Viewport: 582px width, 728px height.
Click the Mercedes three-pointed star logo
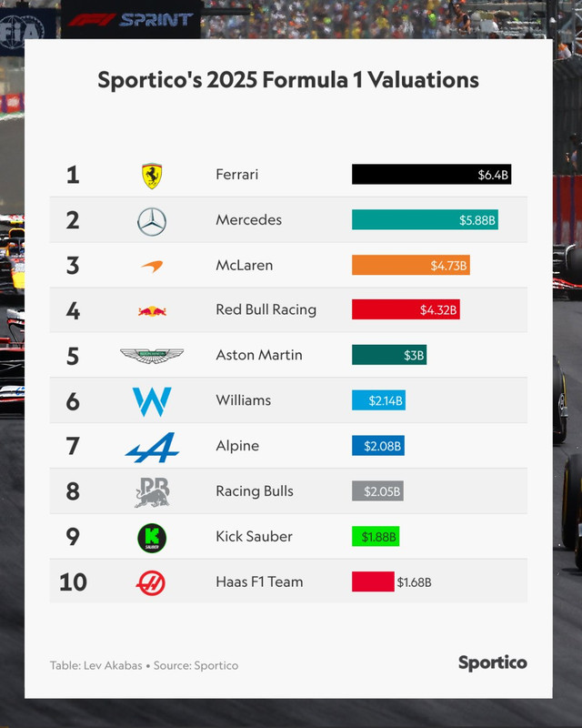[x=152, y=221]
